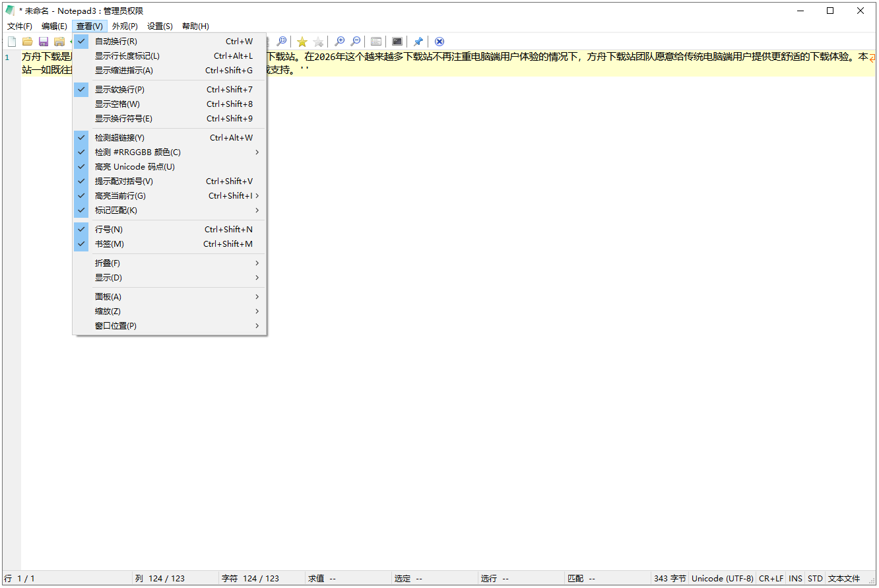
Task: Launch the console via the terminal icon
Action: pos(397,41)
